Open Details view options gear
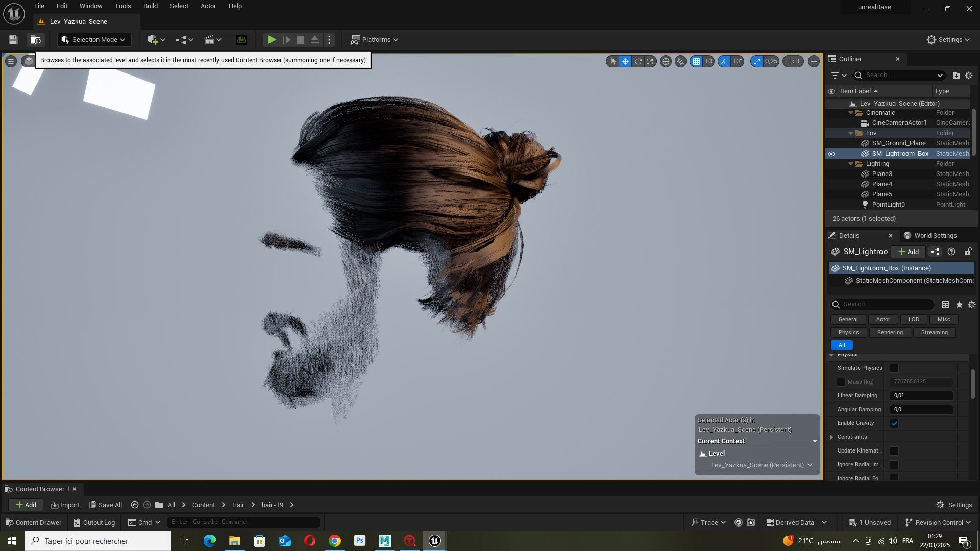 pyautogui.click(x=972, y=305)
